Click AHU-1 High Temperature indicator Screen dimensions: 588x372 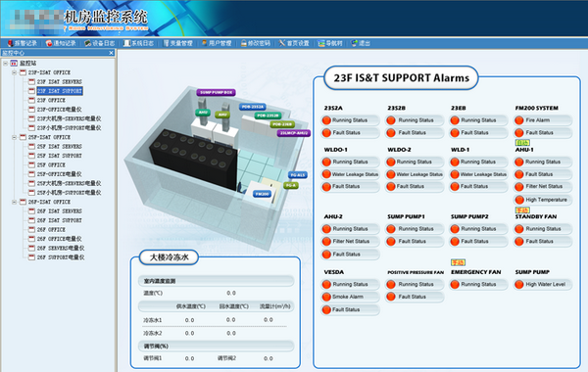tap(543, 200)
